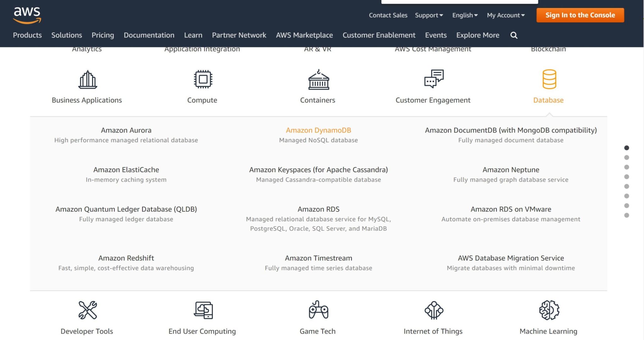
Task: Select the Game Tech controller icon
Action: click(x=318, y=310)
